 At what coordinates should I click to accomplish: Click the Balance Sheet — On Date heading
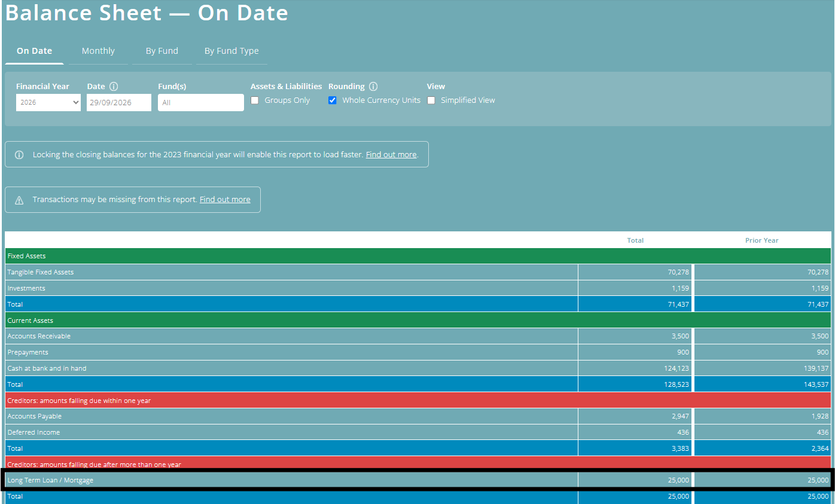[147, 13]
